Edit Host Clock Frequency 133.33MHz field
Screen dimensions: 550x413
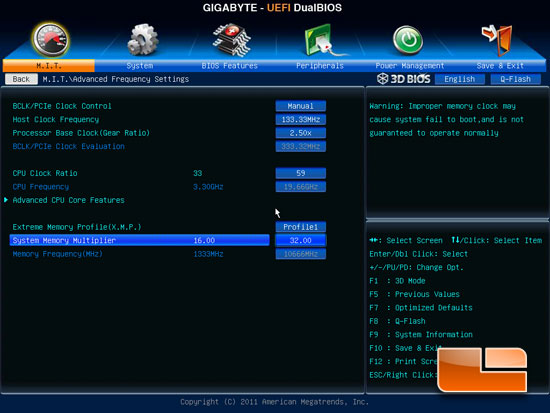tap(301, 119)
